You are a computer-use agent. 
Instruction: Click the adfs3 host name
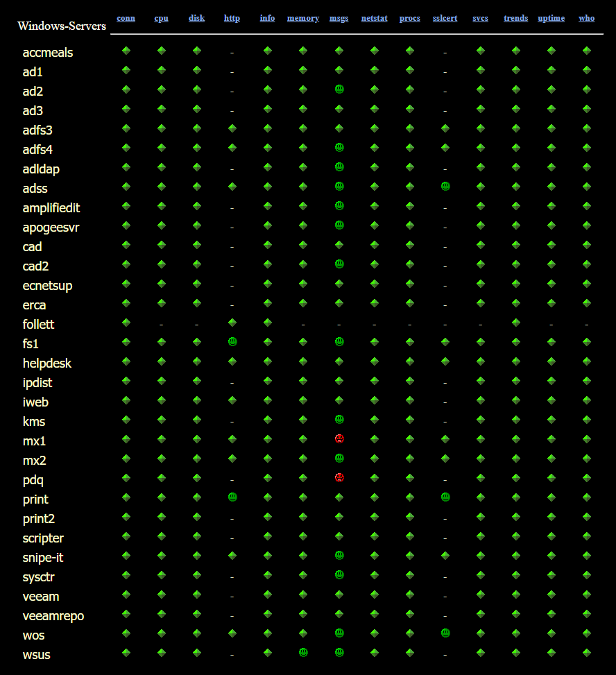(x=37, y=130)
